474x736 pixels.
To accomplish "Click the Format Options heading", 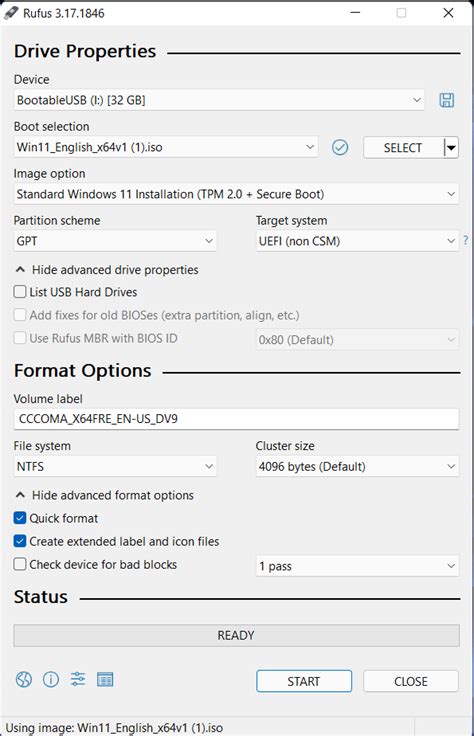I will click(x=83, y=370).
